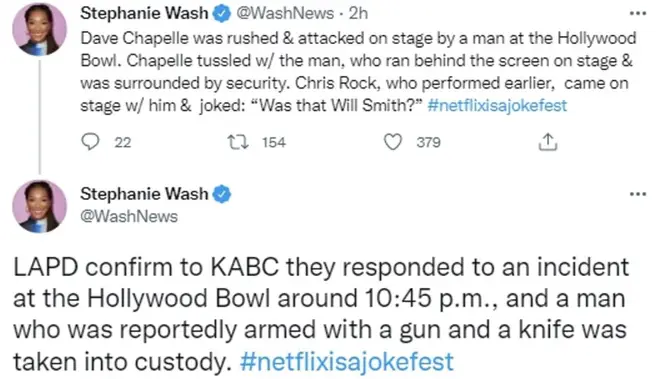Open the large #netflixisajokefest hashtag link
Screen dimensions: 660x379
tap(346, 361)
